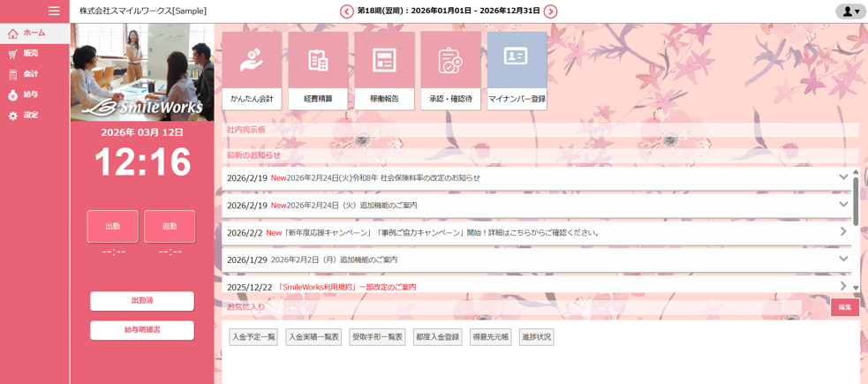Open the 経費精算 expense icon tile
This screenshot has width=868, height=384.
pyautogui.click(x=318, y=71)
